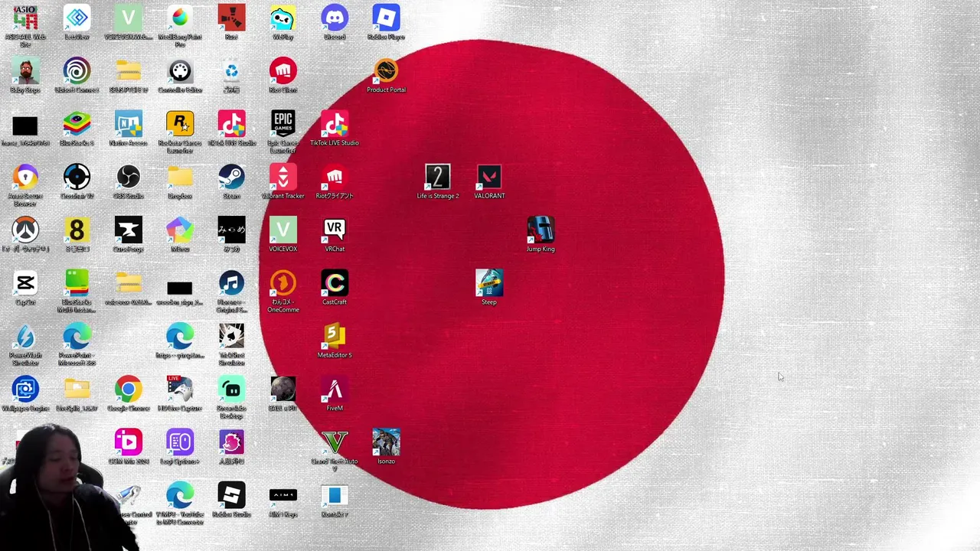This screenshot has width=980, height=551.
Task: Select the CapCut shortcut
Action: pyautogui.click(x=25, y=284)
